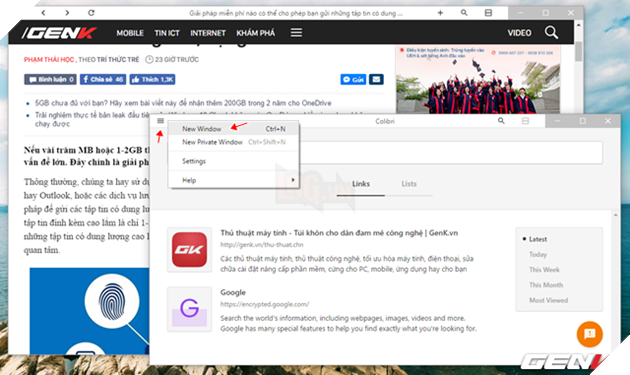Minimize the Colibri front window
This screenshot has width=630, height=375.
558,121
